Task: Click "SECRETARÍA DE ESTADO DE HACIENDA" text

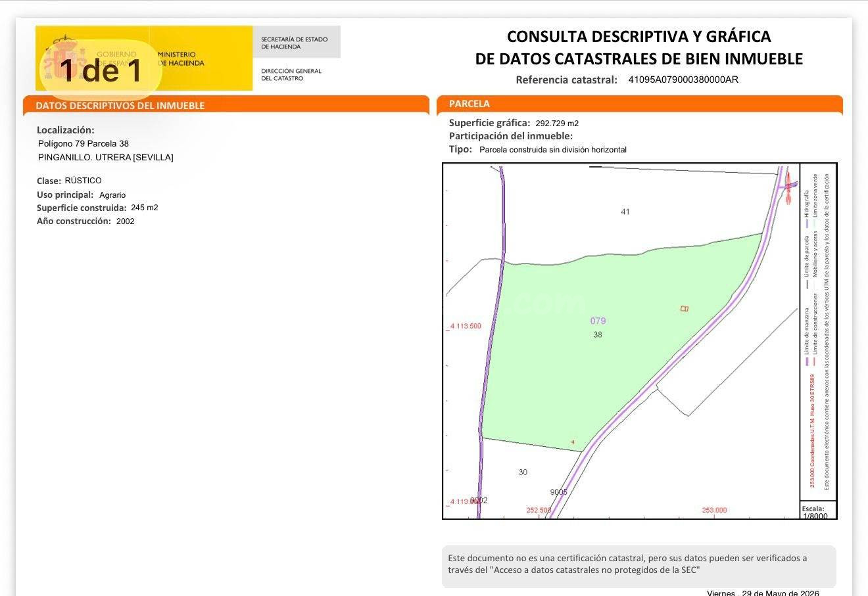Action: coord(294,43)
